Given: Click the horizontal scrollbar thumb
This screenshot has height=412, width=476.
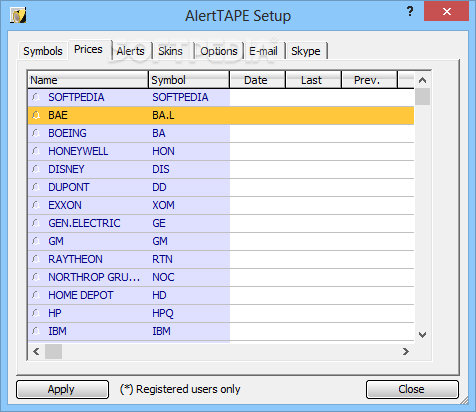Looking at the screenshot, I should click(54, 351).
